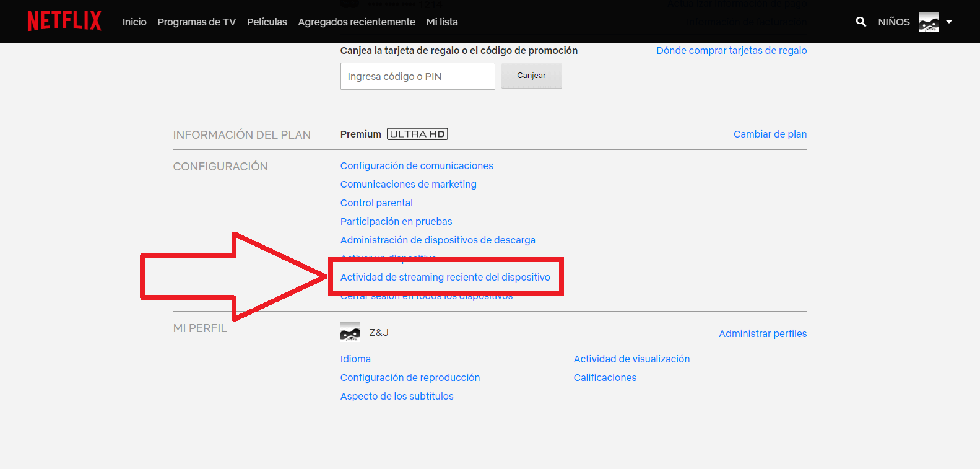The height and width of the screenshot is (469, 980).
Task: Click Cambiar de plan link
Action: coord(770,134)
